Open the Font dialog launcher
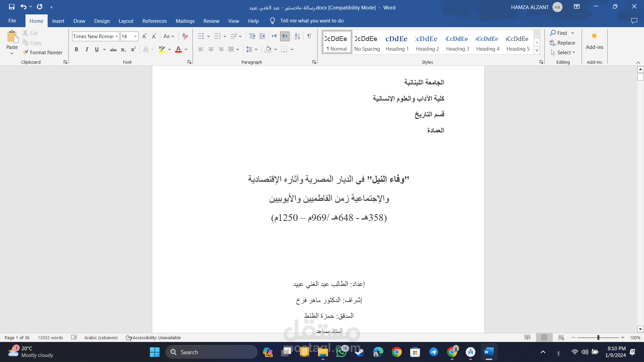This screenshot has width=644, height=362. pyautogui.click(x=190, y=62)
